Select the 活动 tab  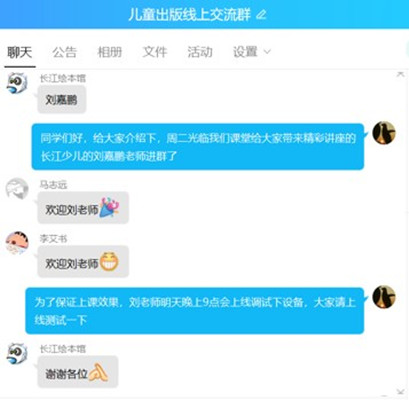200,52
